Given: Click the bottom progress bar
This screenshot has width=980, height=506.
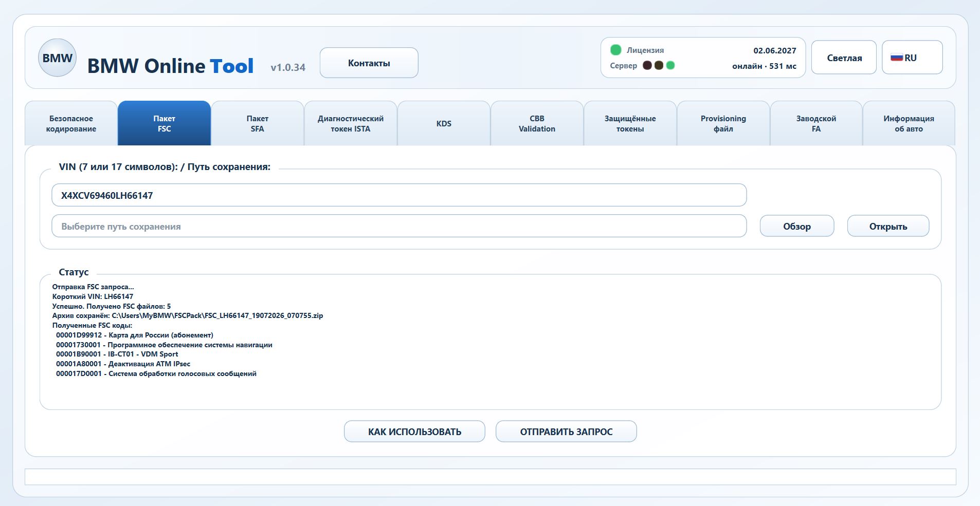Looking at the screenshot, I should coord(490,477).
